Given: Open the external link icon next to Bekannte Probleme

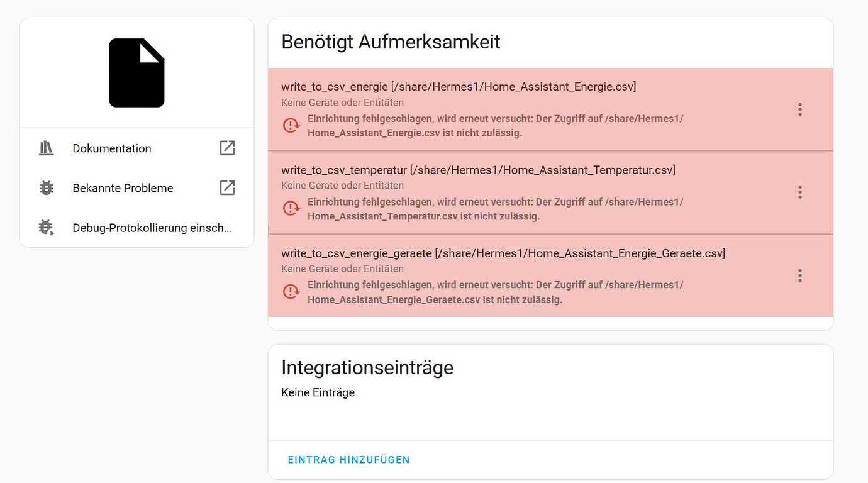Looking at the screenshot, I should coord(226,187).
